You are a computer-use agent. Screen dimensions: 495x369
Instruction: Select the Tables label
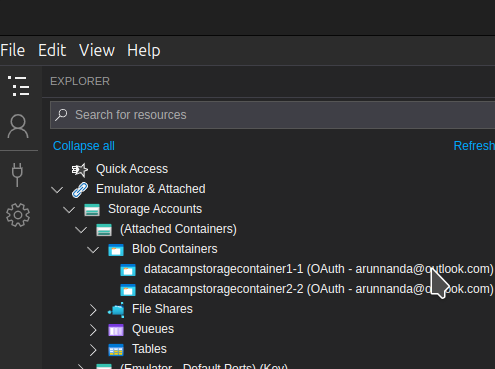coord(149,349)
